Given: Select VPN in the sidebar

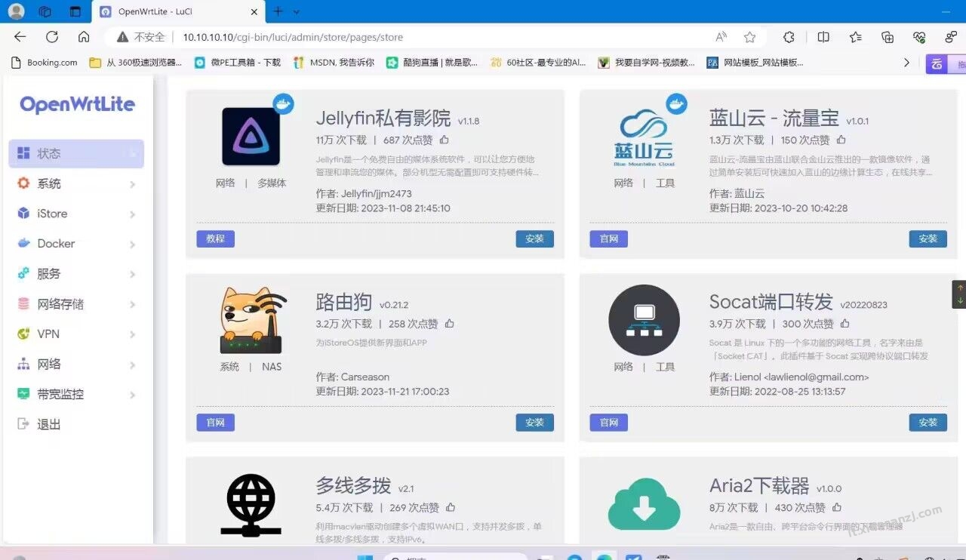Looking at the screenshot, I should [76, 334].
